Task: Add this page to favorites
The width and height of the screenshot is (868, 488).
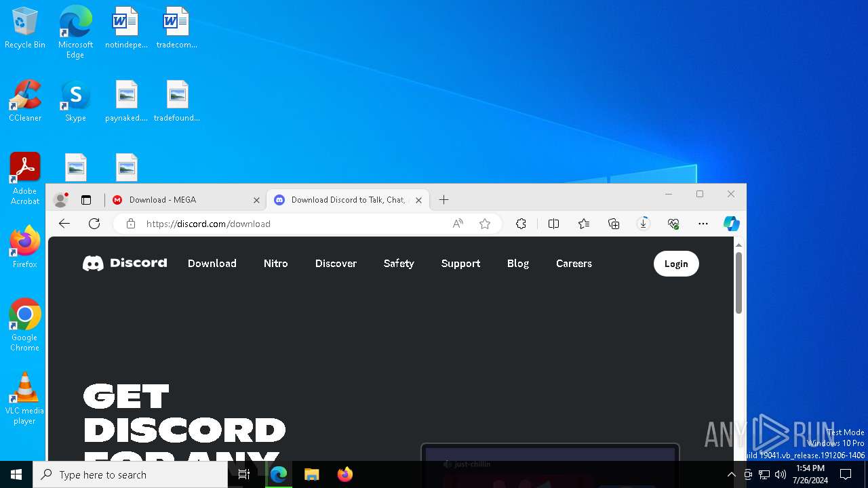Action: click(485, 224)
